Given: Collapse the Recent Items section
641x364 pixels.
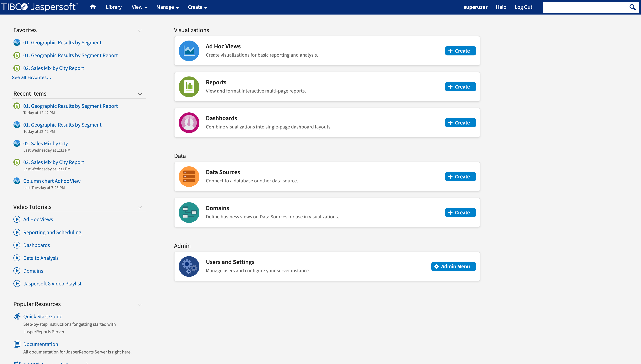Looking at the screenshot, I should tap(140, 94).
